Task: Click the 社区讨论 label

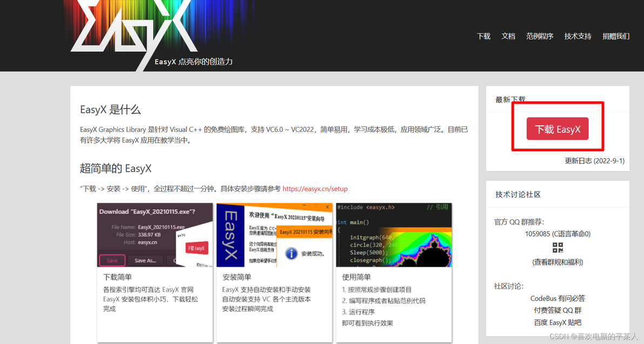Action: click(x=509, y=286)
